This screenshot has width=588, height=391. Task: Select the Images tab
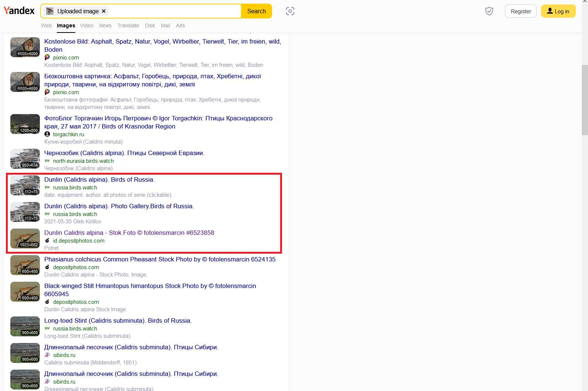click(66, 25)
